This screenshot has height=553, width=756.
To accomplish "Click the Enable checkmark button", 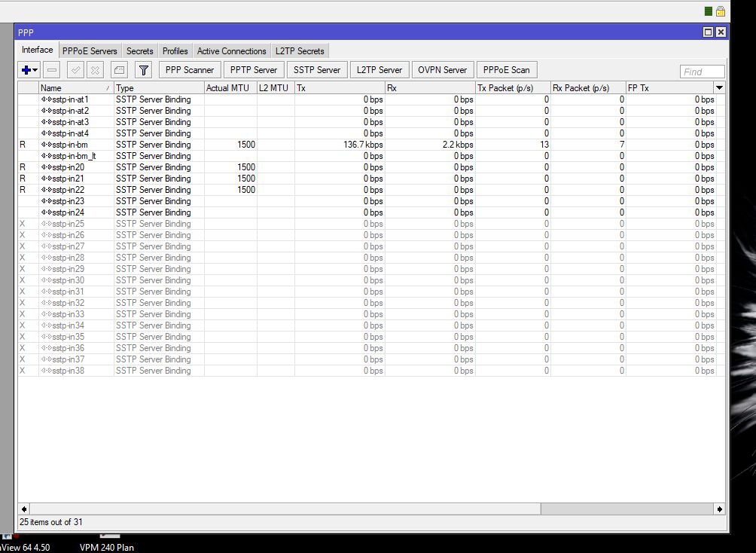I will coord(76,70).
